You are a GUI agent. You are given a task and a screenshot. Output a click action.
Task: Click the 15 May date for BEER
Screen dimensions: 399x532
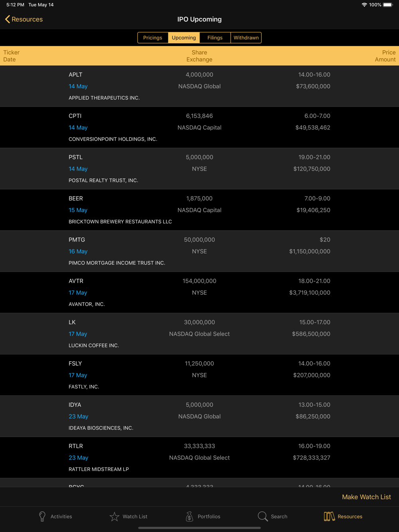[x=78, y=210]
